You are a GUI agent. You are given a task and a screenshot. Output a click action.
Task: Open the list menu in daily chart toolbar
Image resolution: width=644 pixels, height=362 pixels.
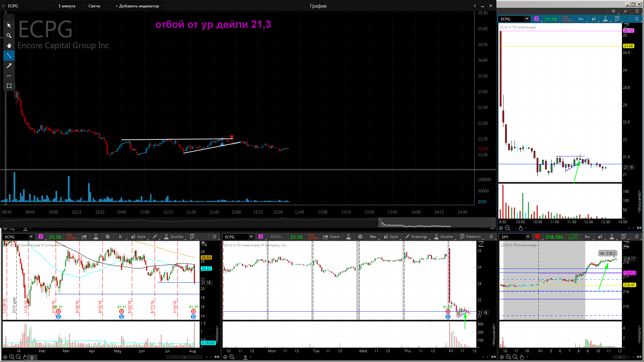click(214, 237)
